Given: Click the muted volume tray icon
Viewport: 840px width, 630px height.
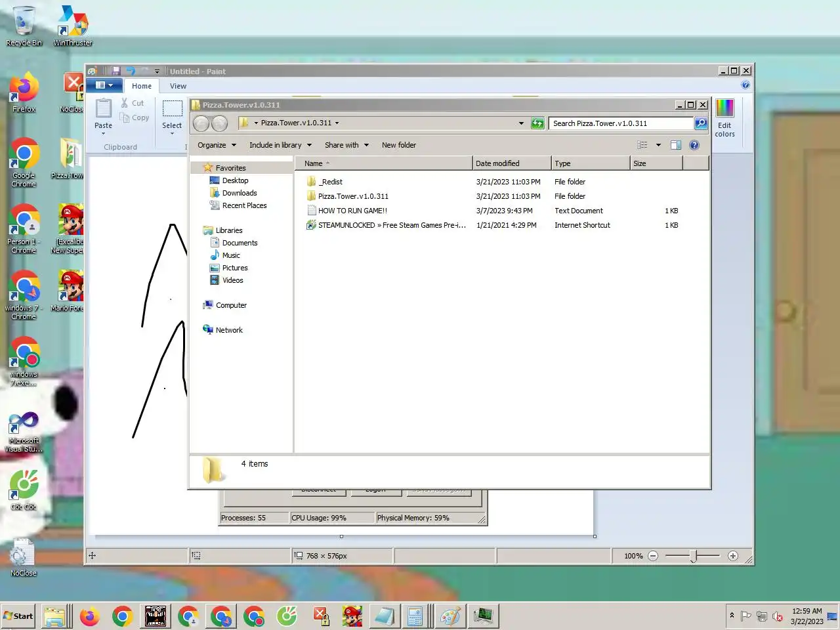Looking at the screenshot, I should coord(778,616).
